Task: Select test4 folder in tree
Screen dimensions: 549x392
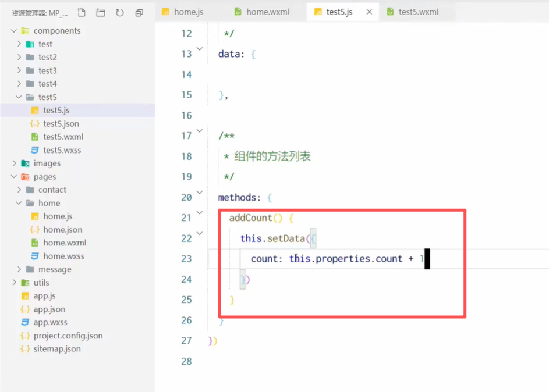Action: point(77,84)
